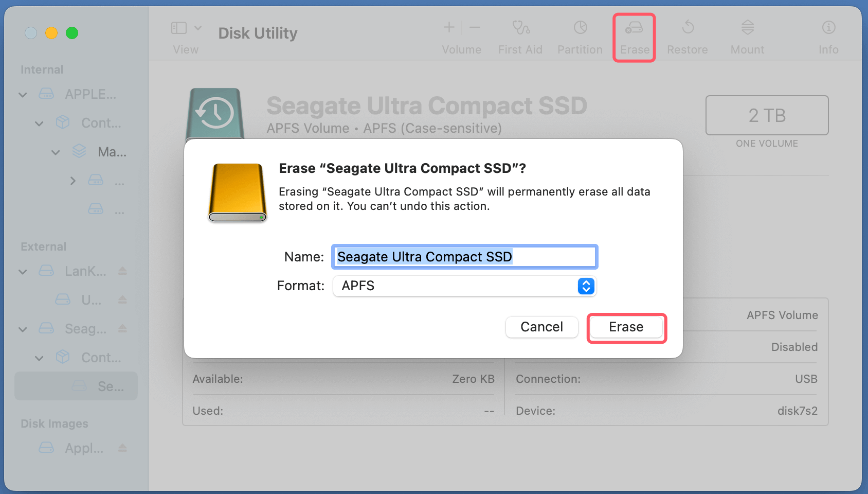Eject the Seagate external disk
Viewport: 868px width, 494px height.
(x=122, y=328)
